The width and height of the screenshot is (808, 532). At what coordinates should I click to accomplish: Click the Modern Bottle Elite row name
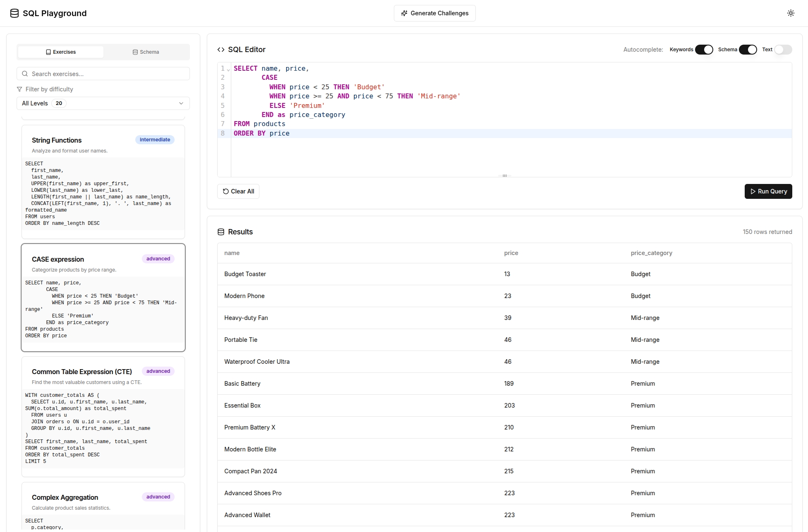tap(250, 449)
